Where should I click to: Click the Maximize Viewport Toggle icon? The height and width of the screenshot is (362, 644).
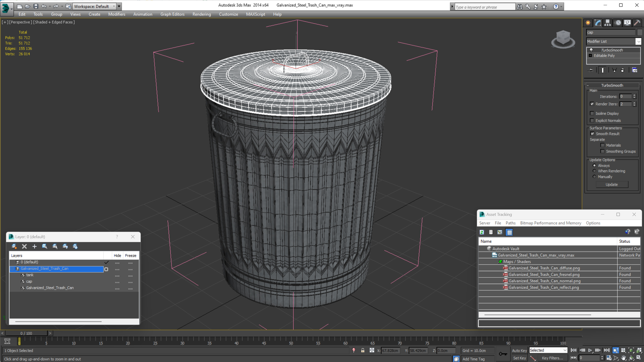(639, 358)
